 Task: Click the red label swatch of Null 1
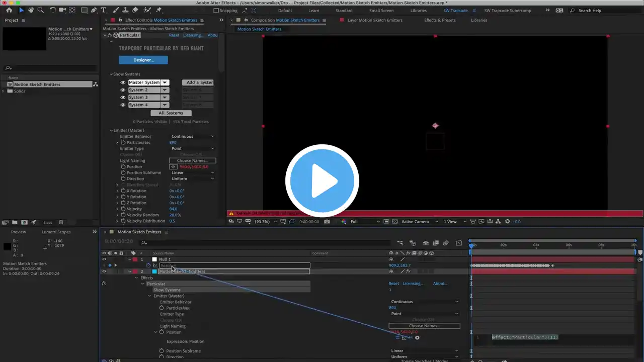point(135,259)
